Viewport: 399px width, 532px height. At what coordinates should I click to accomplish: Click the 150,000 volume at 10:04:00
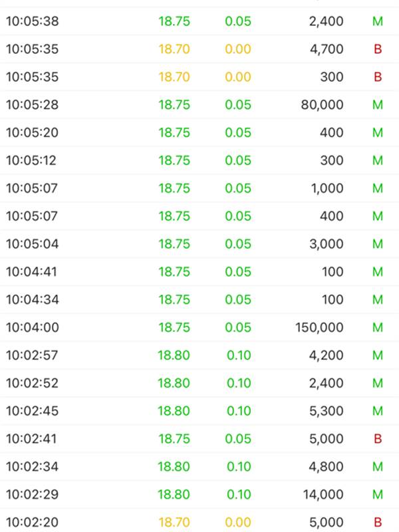click(x=319, y=327)
